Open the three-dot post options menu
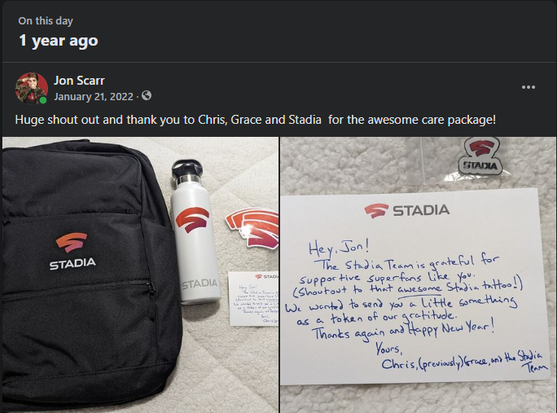Screen dimensions: 557x413 pos(528,87)
